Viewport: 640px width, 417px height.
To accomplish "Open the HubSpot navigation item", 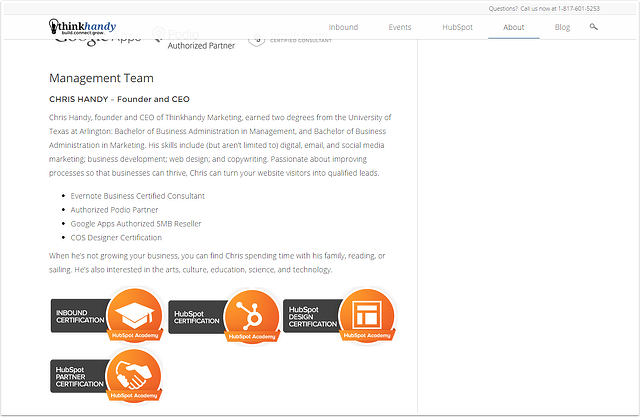I will tap(457, 27).
